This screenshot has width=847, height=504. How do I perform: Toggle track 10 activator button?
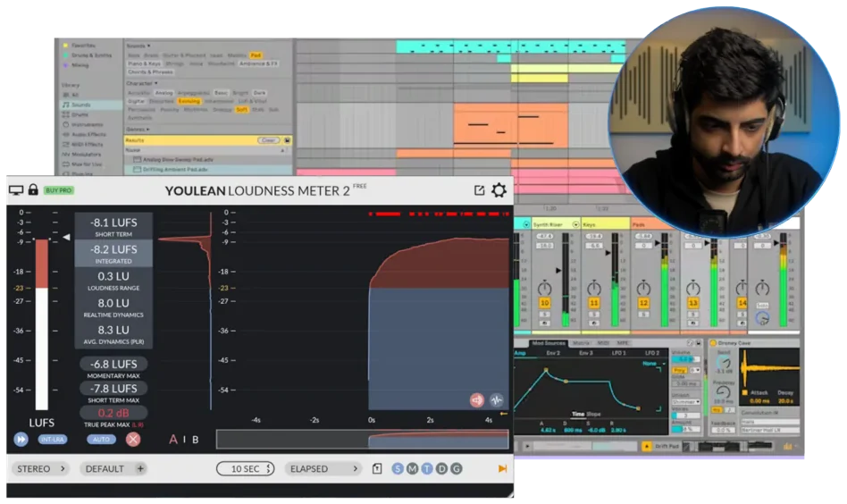[x=544, y=303]
